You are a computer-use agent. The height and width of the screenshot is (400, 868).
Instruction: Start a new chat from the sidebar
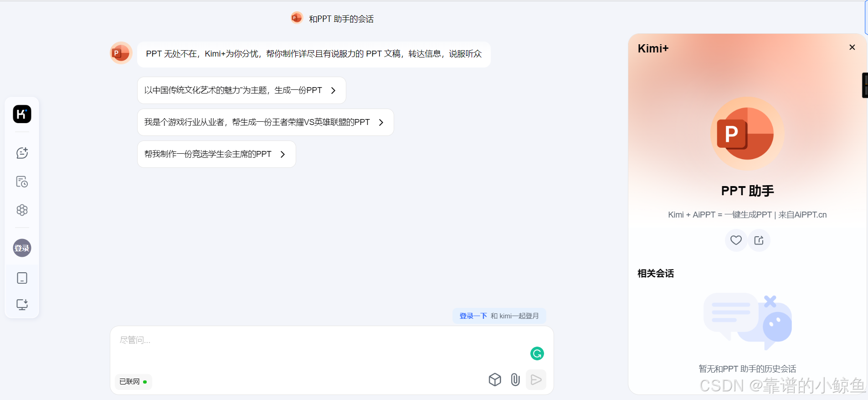click(x=22, y=153)
